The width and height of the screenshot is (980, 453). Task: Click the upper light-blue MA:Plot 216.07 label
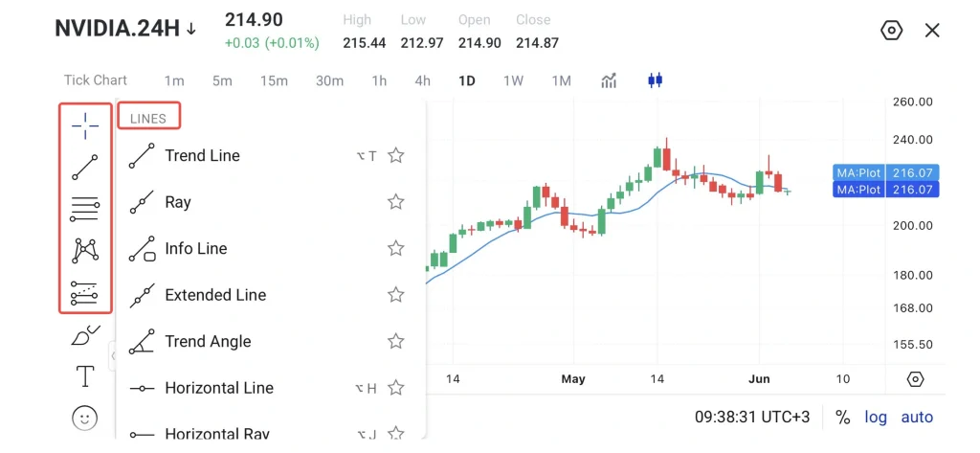point(885,172)
